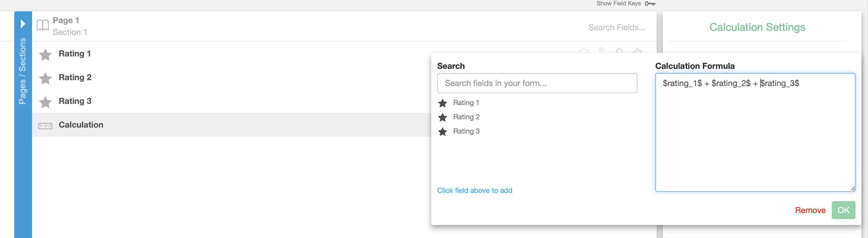Add Rating 3 from the search results list
Image resolution: width=868 pixels, height=238 pixels.
point(466,131)
